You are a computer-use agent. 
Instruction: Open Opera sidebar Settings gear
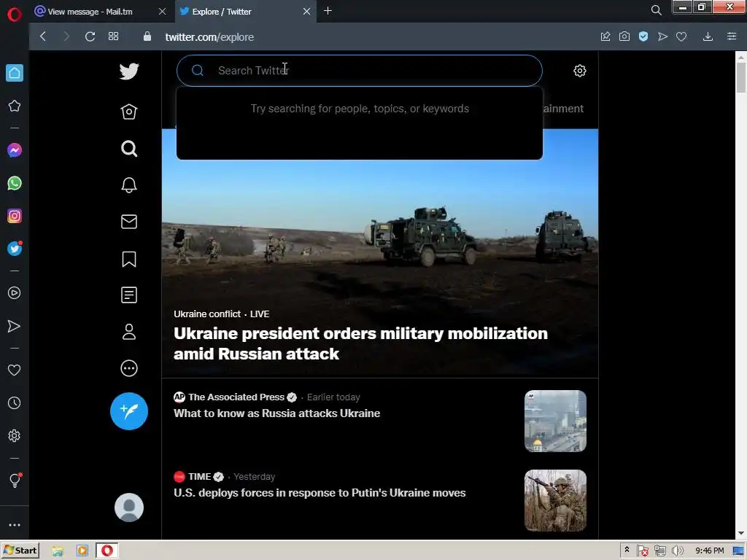[x=15, y=436]
